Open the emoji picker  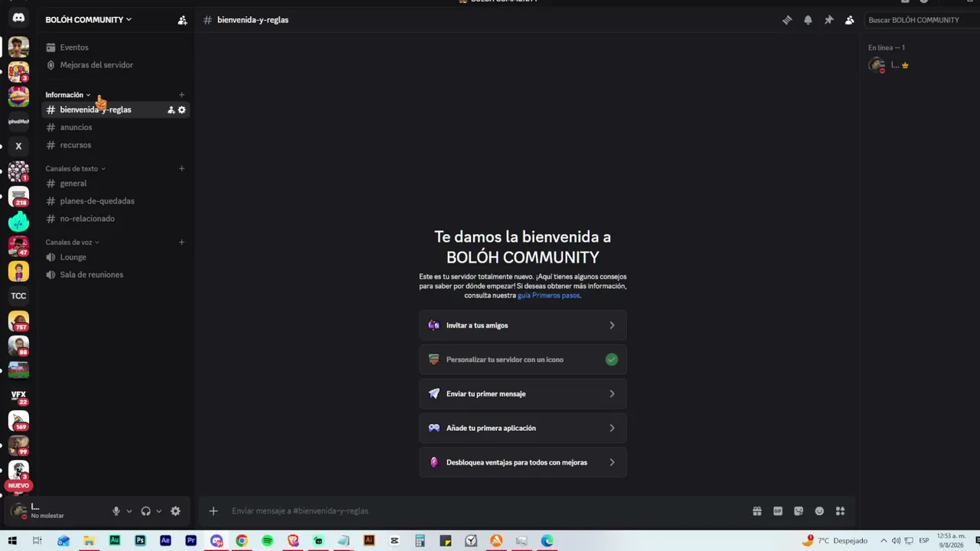pos(819,511)
